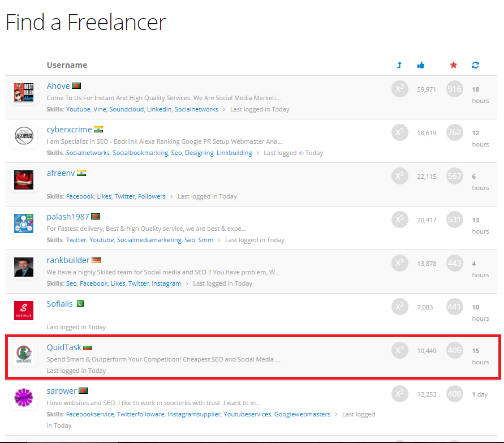Screen dimensions: 504x443
Task: Sort by red star rating icon
Action: pyautogui.click(x=454, y=65)
